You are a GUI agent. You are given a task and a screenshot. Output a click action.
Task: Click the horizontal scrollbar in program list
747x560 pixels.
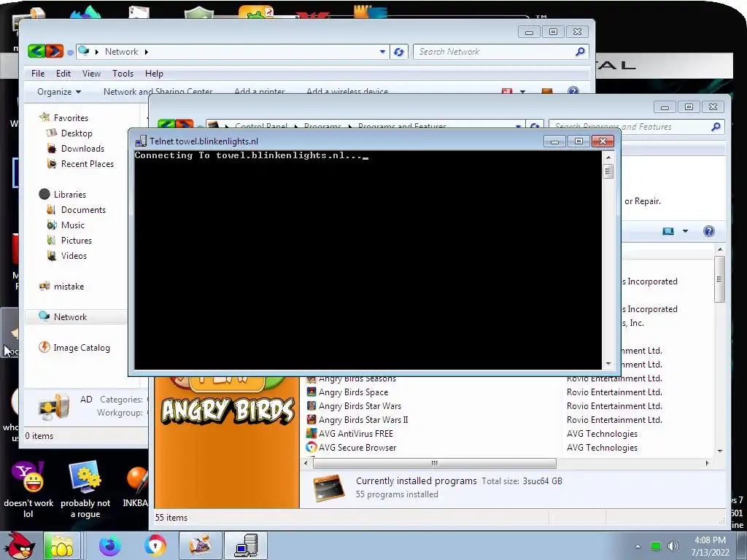pyautogui.click(x=434, y=463)
